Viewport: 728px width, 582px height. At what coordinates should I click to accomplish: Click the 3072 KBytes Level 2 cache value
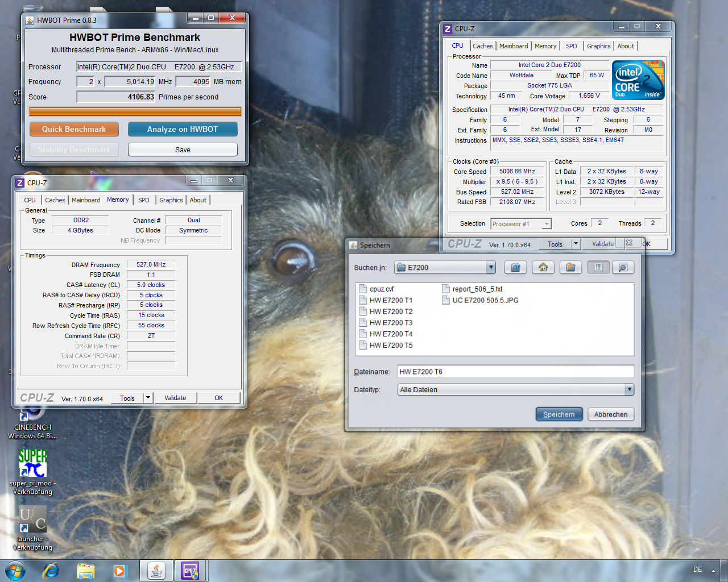607,192
